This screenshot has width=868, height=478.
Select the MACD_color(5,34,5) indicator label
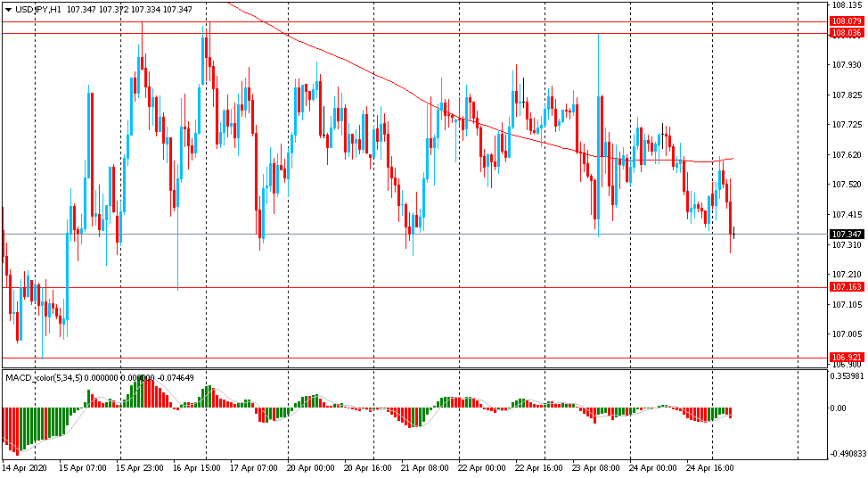[x=45, y=378]
